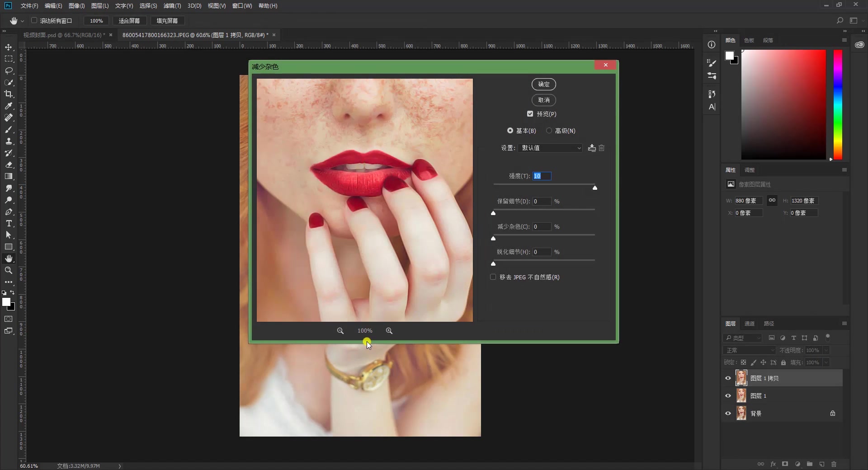Enable 移去 JPEG 不自然感 checkbox
868x470 pixels.
[493, 277]
